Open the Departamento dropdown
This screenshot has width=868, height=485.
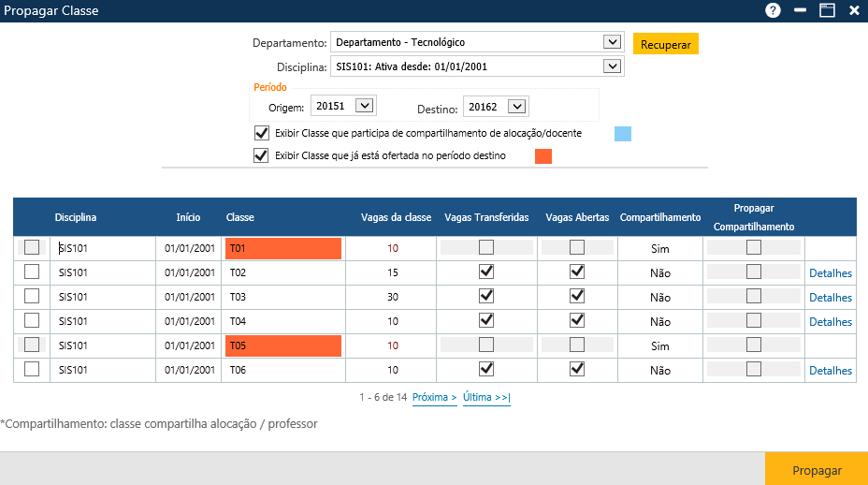click(x=612, y=42)
